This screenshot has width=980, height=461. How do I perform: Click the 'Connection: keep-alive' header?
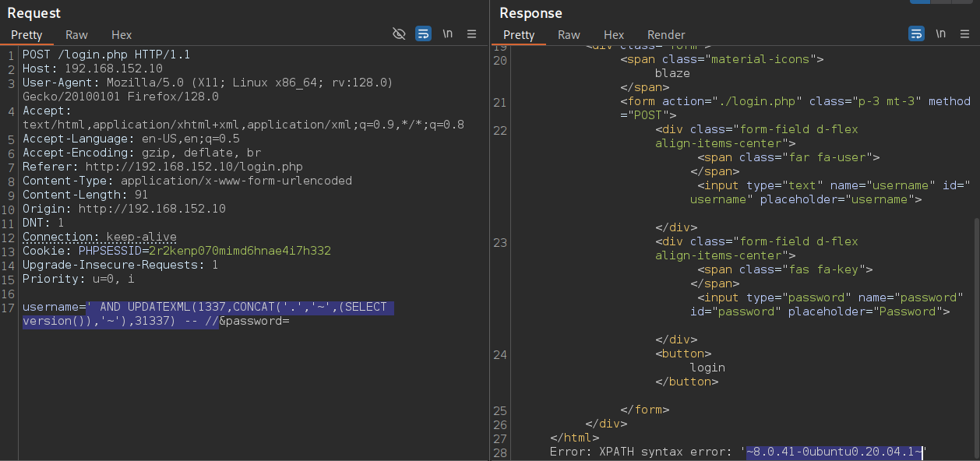(99, 237)
